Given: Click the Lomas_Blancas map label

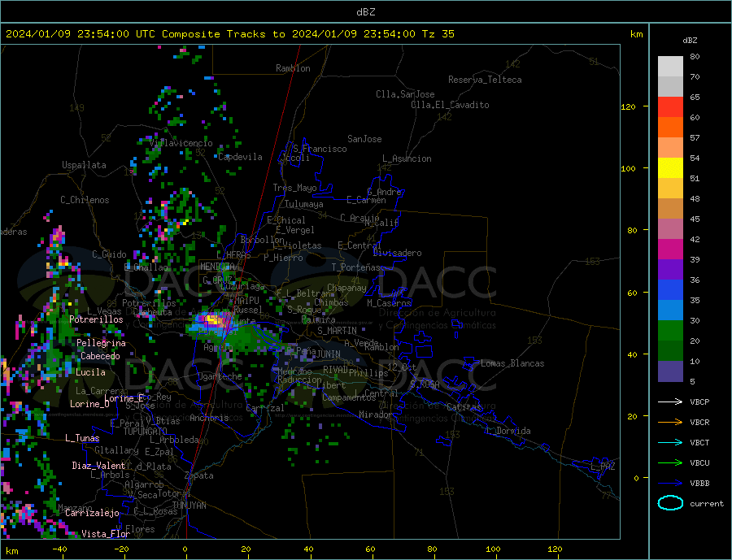Looking at the screenshot, I should click(512, 363).
